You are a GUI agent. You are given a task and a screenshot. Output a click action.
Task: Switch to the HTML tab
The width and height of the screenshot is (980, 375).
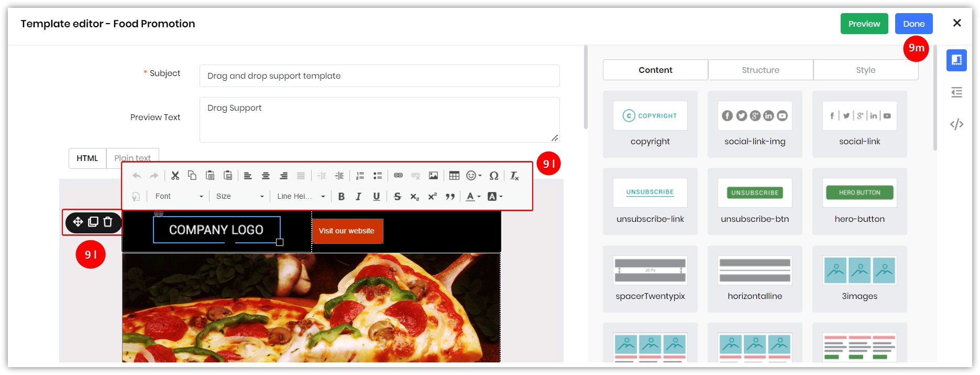tap(87, 158)
